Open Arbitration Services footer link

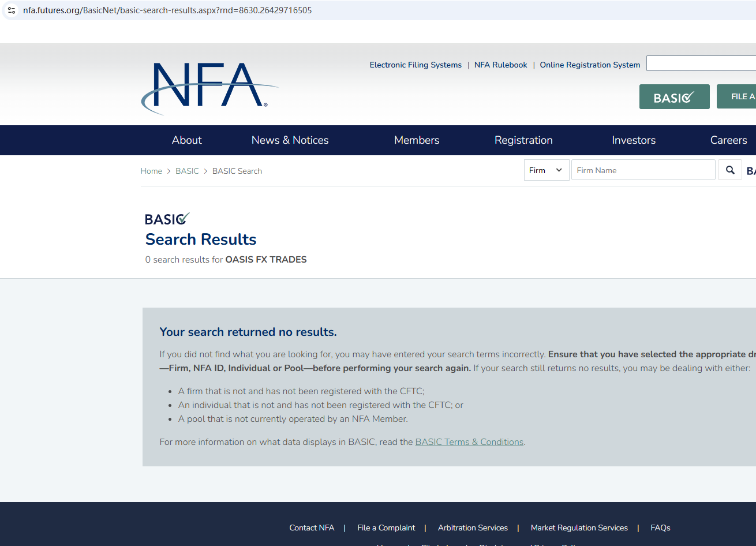[473, 528]
